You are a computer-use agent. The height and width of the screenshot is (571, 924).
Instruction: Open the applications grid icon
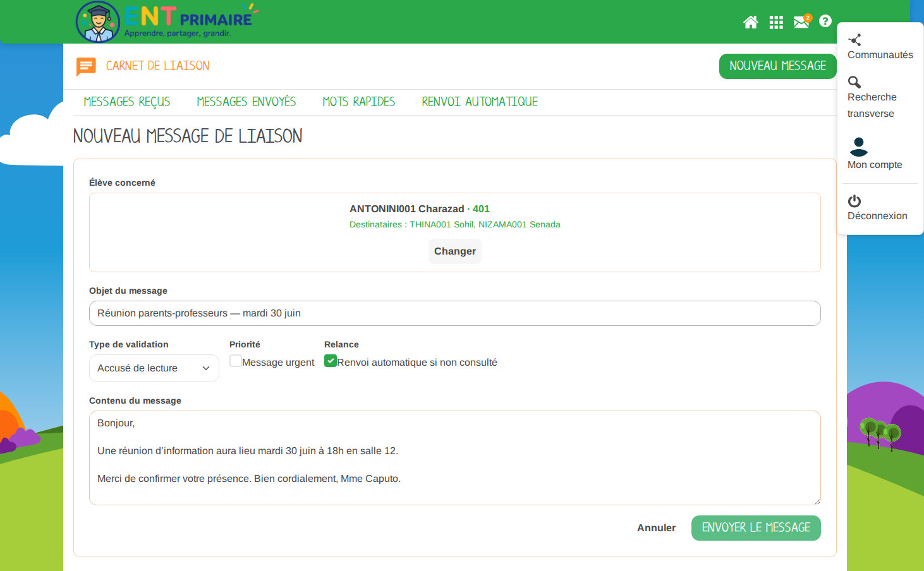(x=776, y=22)
